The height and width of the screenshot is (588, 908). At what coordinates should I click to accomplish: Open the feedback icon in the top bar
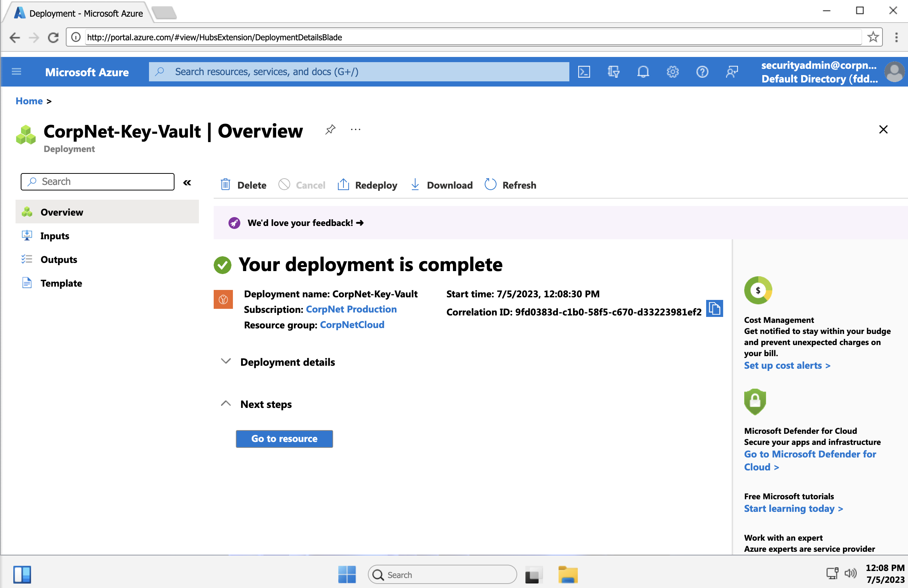tap(732, 72)
